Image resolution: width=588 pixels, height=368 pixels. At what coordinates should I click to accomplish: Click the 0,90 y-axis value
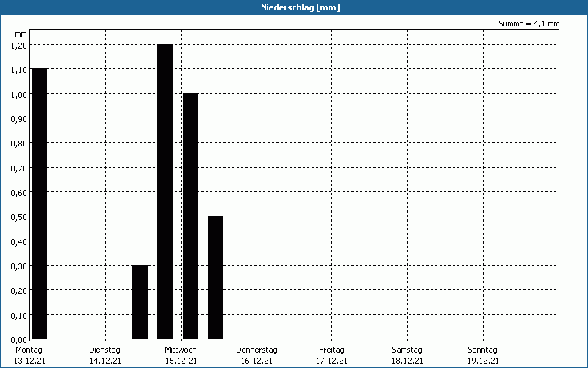(18, 118)
